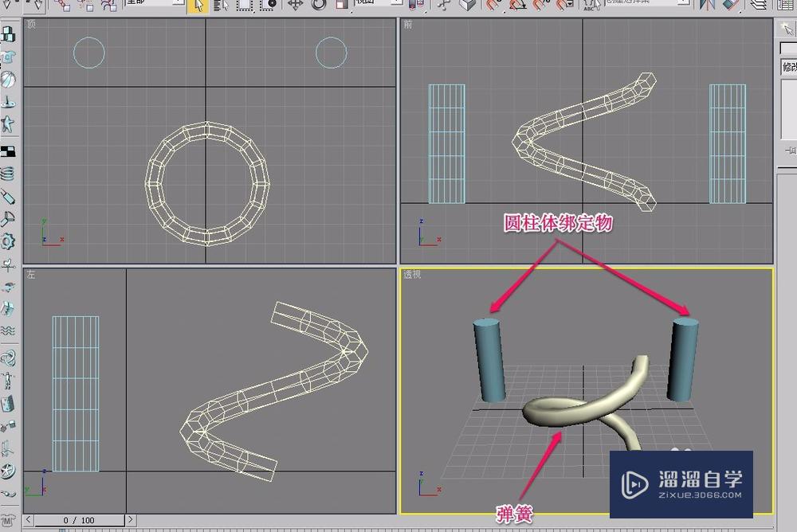Activate Select and Manipulate tool
Screen dimensions: 797x532
pyautogui.click(x=444, y=5)
